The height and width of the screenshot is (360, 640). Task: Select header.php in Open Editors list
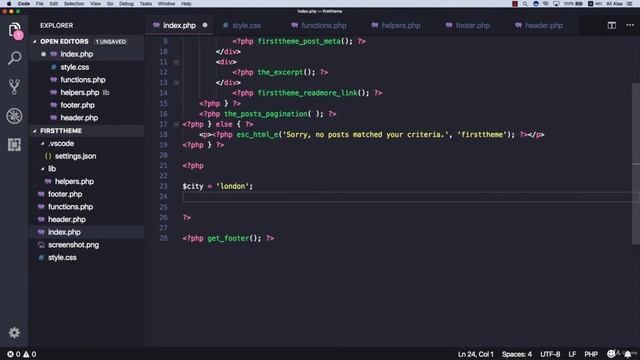click(87, 118)
